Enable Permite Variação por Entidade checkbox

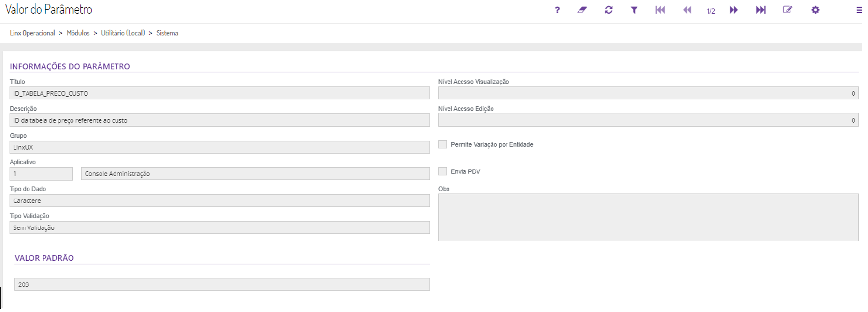coord(443,144)
